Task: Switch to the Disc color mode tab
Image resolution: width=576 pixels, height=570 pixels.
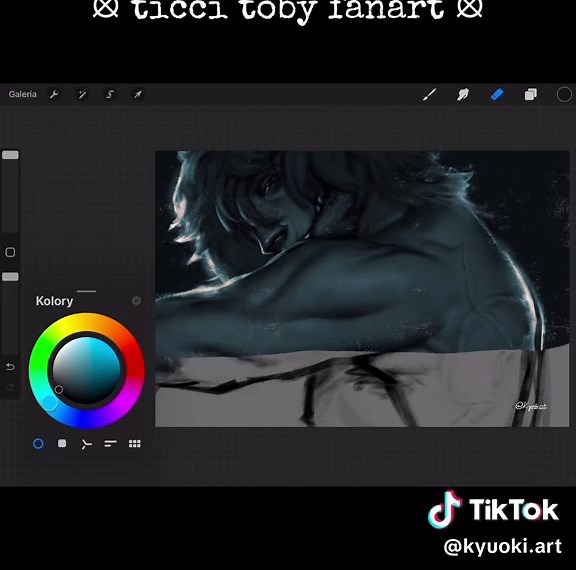Action: pyautogui.click(x=38, y=444)
